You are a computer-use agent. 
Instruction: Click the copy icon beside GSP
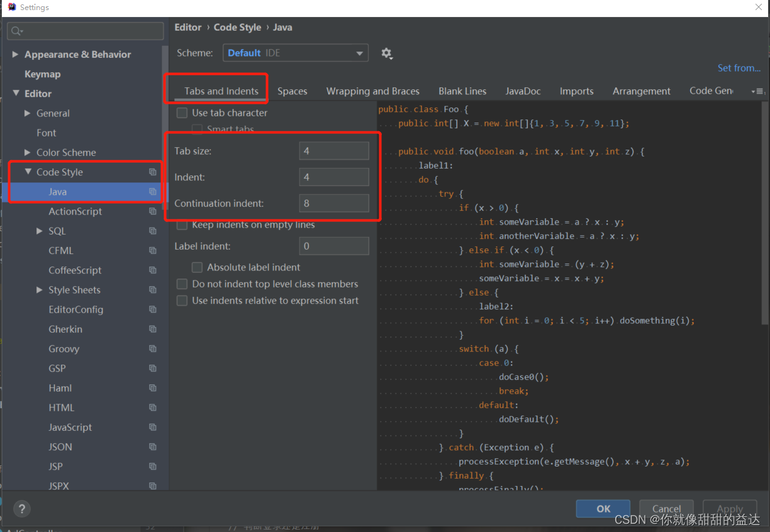click(152, 368)
